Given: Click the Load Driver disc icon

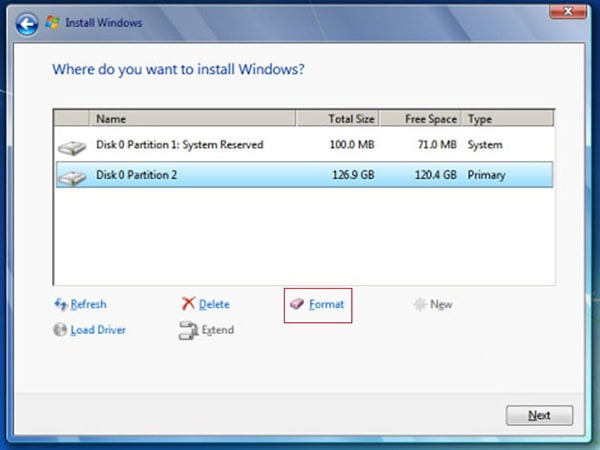Looking at the screenshot, I should 60,329.
